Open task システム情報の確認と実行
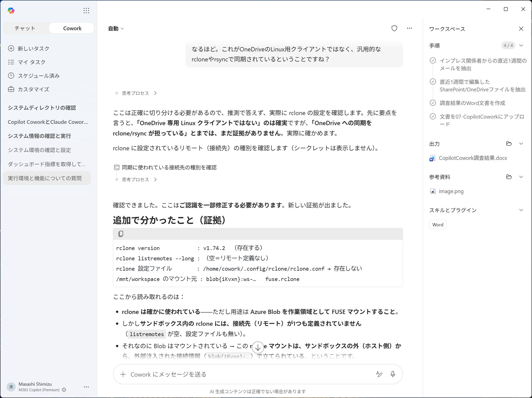 click(x=39, y=136)
